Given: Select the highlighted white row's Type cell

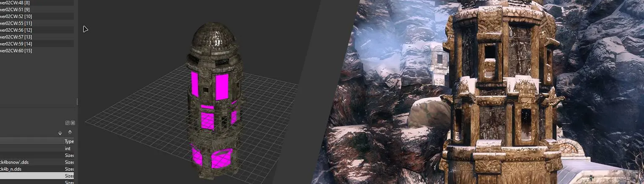Looking at the screenshot, I should (x=69, y=176).
